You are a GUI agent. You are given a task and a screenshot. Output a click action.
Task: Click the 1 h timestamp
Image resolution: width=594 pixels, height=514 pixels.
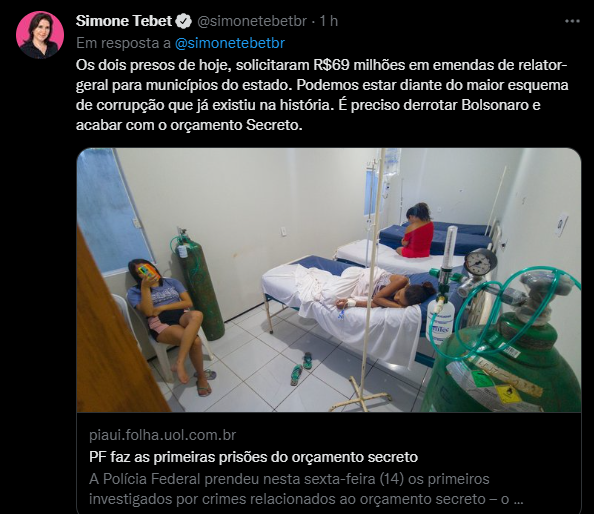(329, 21)
